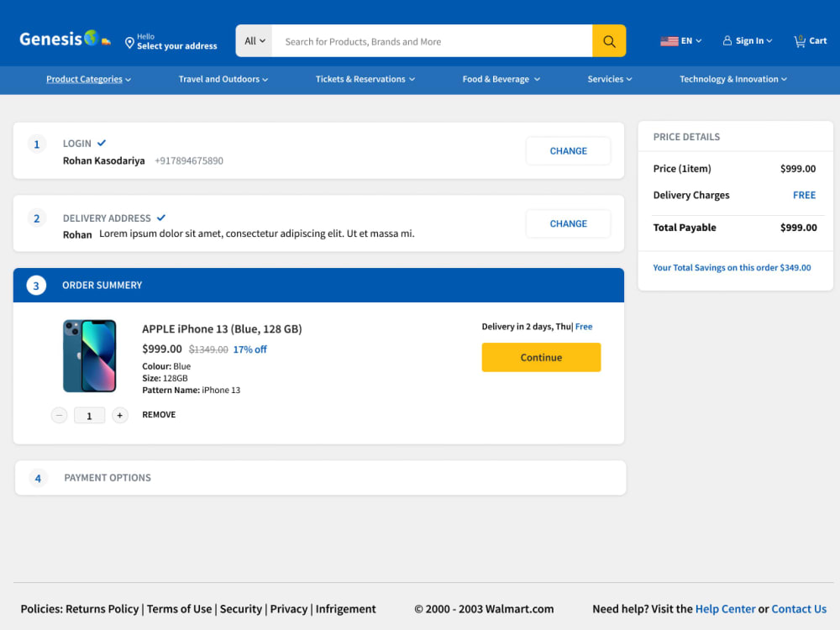The height and width of the screenshot is (630, 840).
Task: Click the APPLE iPhone 13 product title
Action: tap(222, 329)
